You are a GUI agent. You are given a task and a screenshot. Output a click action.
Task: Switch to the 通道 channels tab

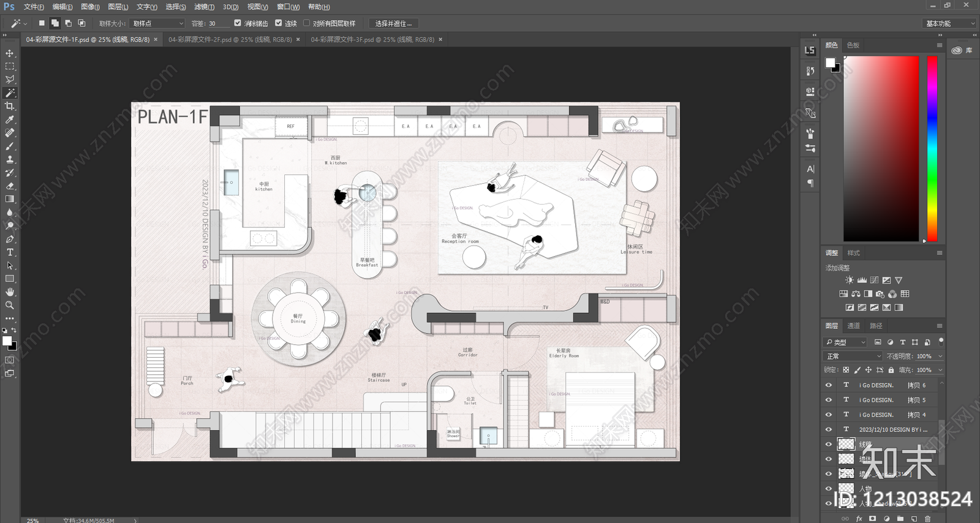[854, 326]
